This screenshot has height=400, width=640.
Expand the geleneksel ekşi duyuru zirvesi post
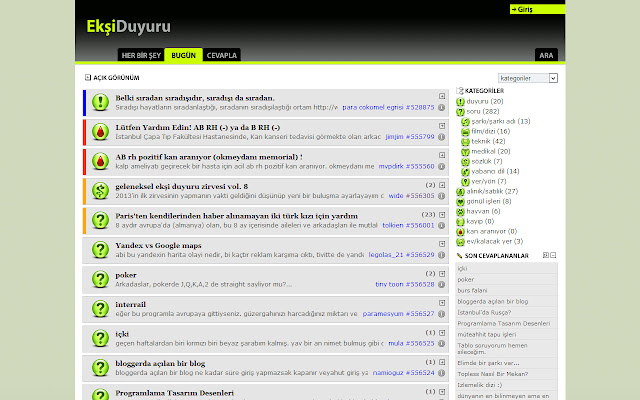pyautogui.click(x=442, y=185)
